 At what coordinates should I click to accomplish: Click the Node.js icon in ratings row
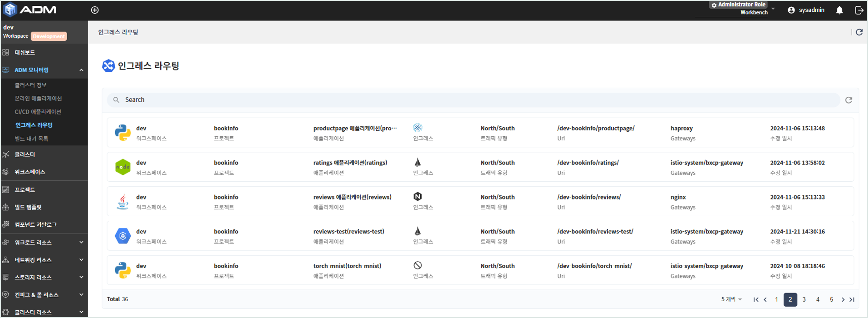pyautogui.click(x=123, y=167)
